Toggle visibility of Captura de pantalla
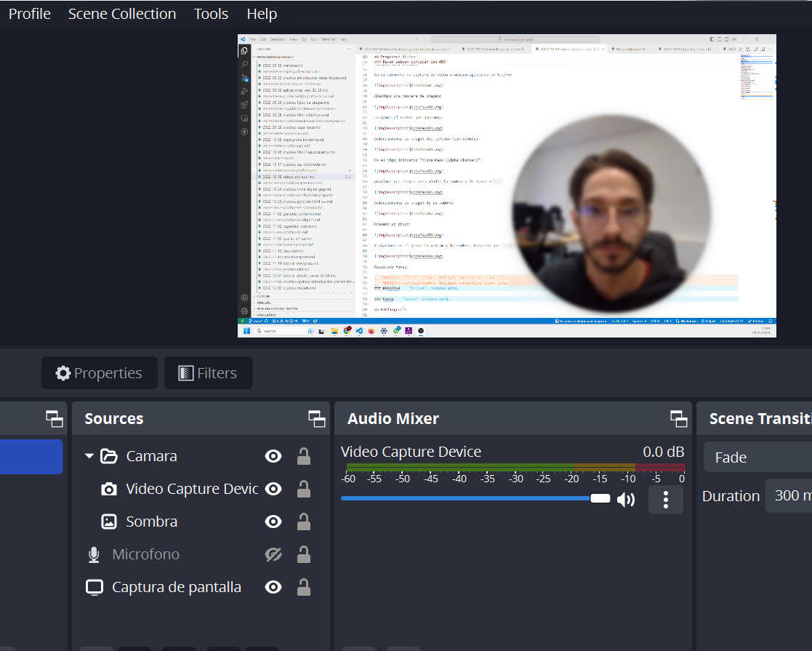812x651 pixels. [x=273, y=587]
